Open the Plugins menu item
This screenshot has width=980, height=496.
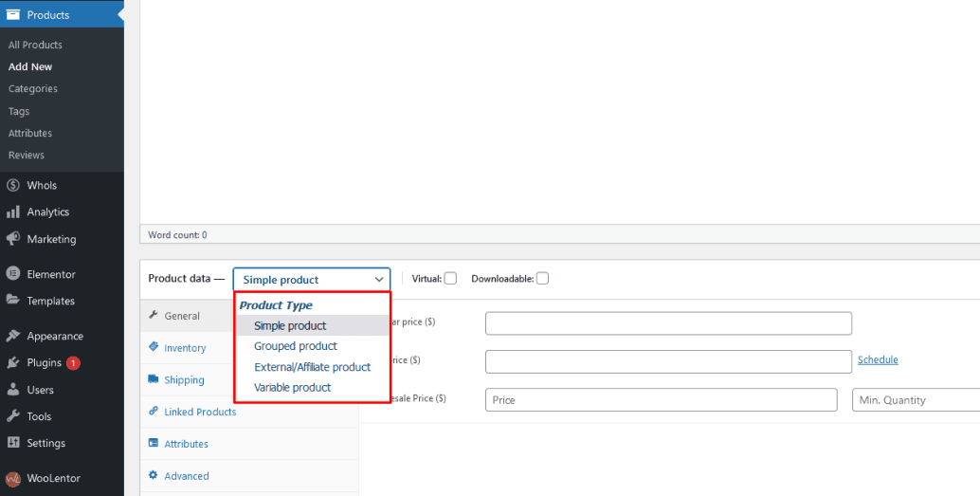point(62,363)
